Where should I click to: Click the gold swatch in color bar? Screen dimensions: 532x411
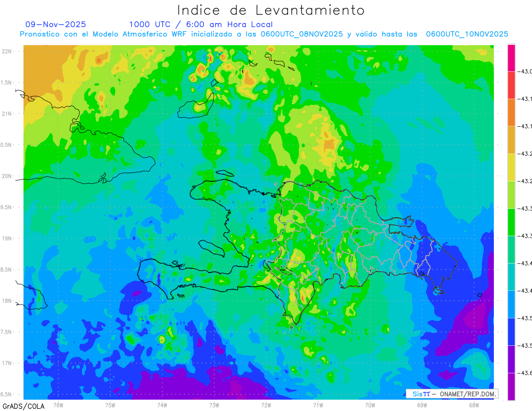click(511, 140)
